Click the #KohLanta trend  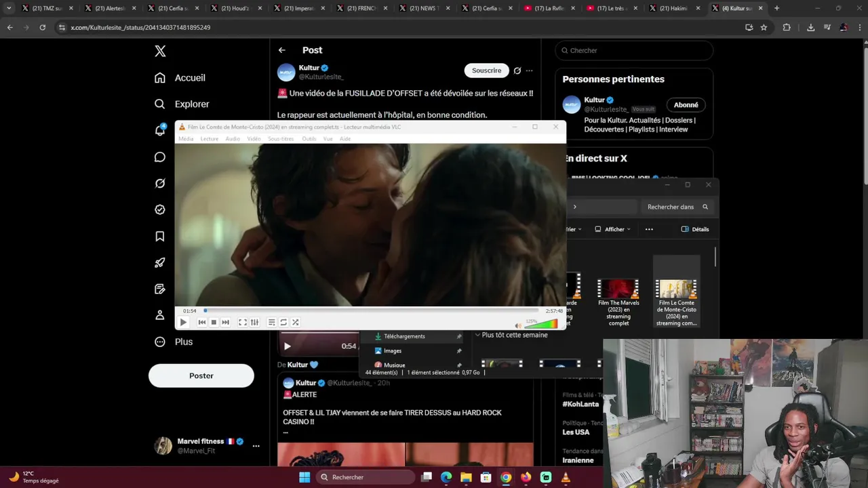pyautogui.click(x=580, y=404)
